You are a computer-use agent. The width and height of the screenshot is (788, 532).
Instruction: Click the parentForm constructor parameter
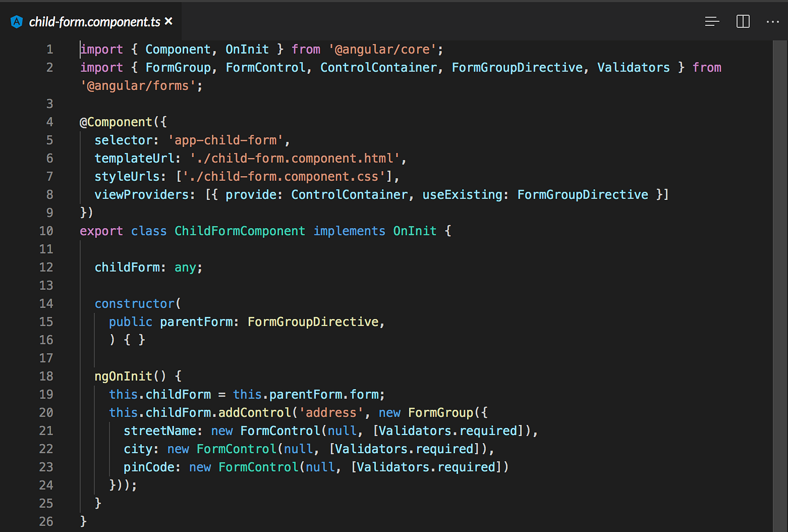coord(196,321)
